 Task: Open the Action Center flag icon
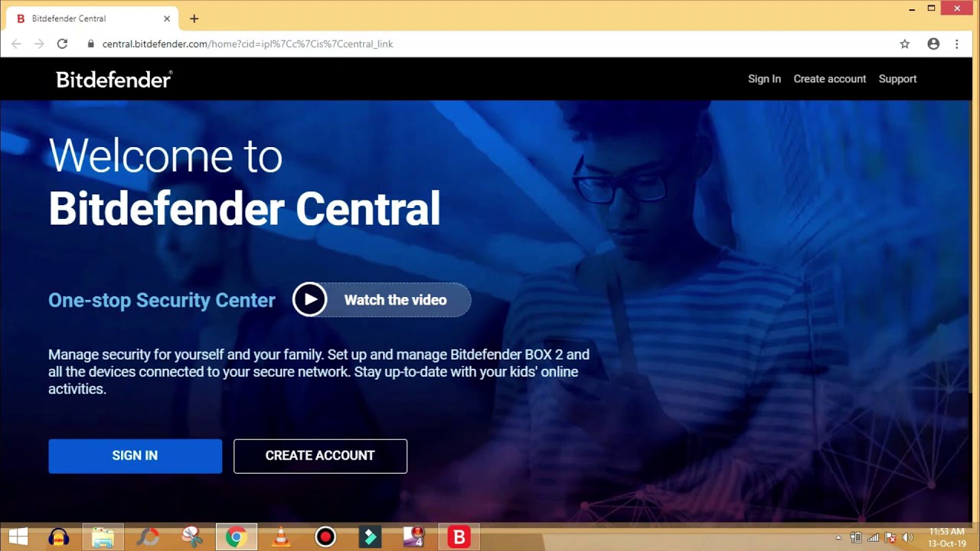coord(890,538)
